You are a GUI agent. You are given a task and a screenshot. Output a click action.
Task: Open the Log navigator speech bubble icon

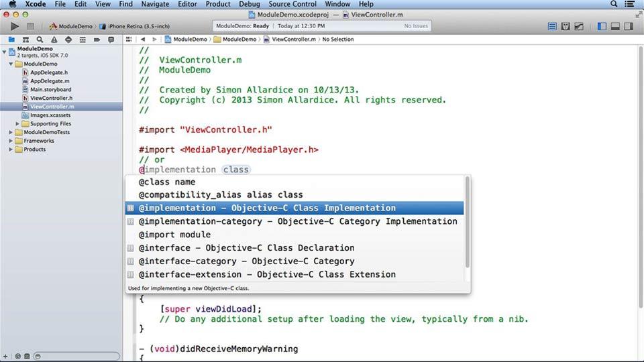[x=111, y=40]
